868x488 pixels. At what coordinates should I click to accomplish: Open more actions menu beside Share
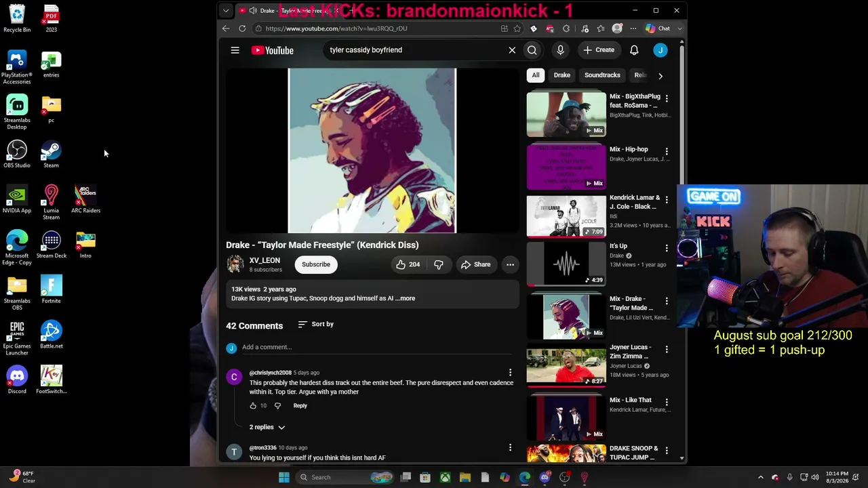tap(510, 264)
